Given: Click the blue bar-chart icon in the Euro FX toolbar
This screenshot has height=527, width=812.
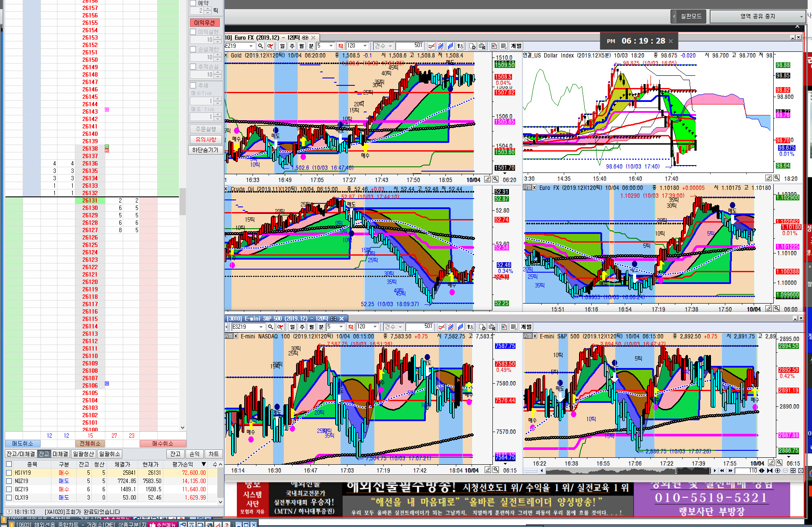Looking at the screenshot, I should coord(450,46).
